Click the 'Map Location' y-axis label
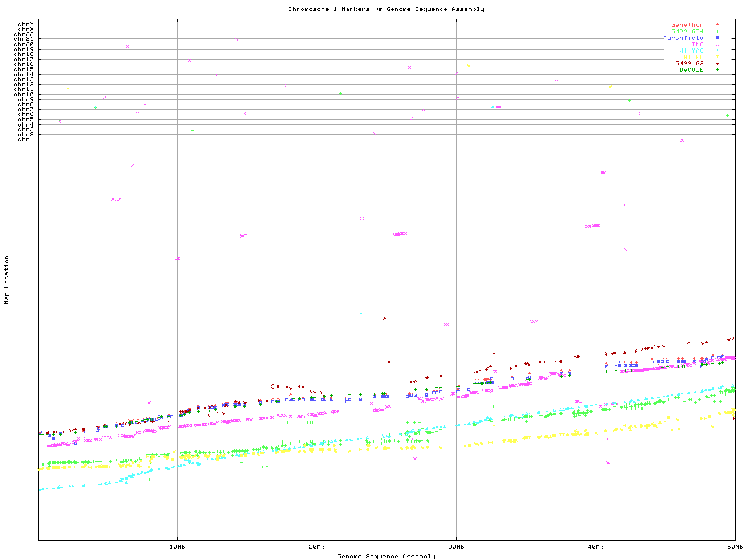 (x=7, y=279)
